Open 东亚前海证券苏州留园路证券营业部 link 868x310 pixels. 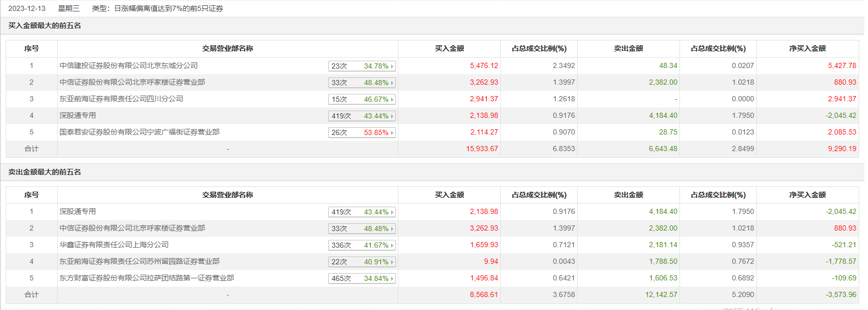139,261
